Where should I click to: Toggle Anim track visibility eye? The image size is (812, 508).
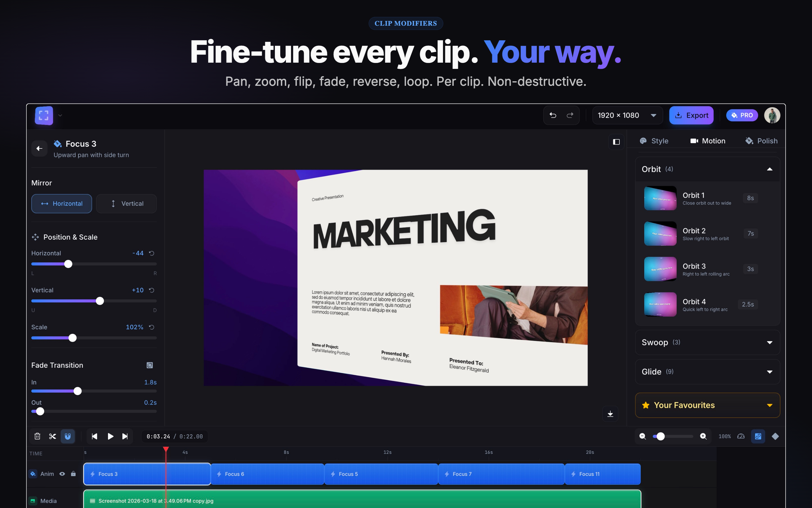click(x=62, y=474)
